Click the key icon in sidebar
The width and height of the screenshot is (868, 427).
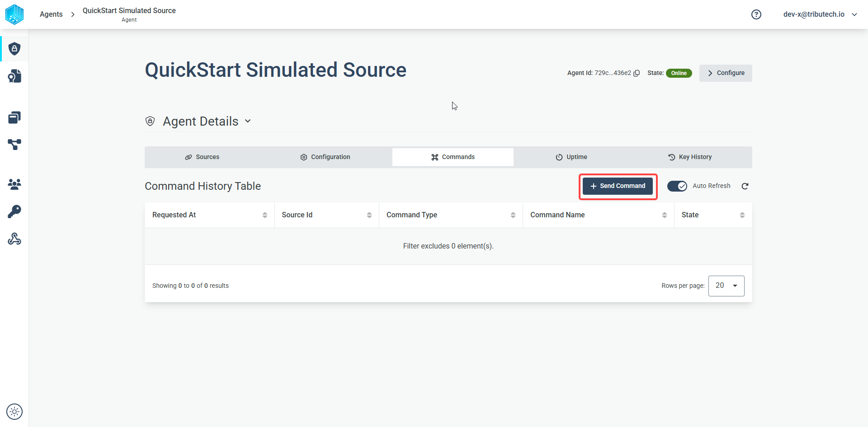(14, 211)
